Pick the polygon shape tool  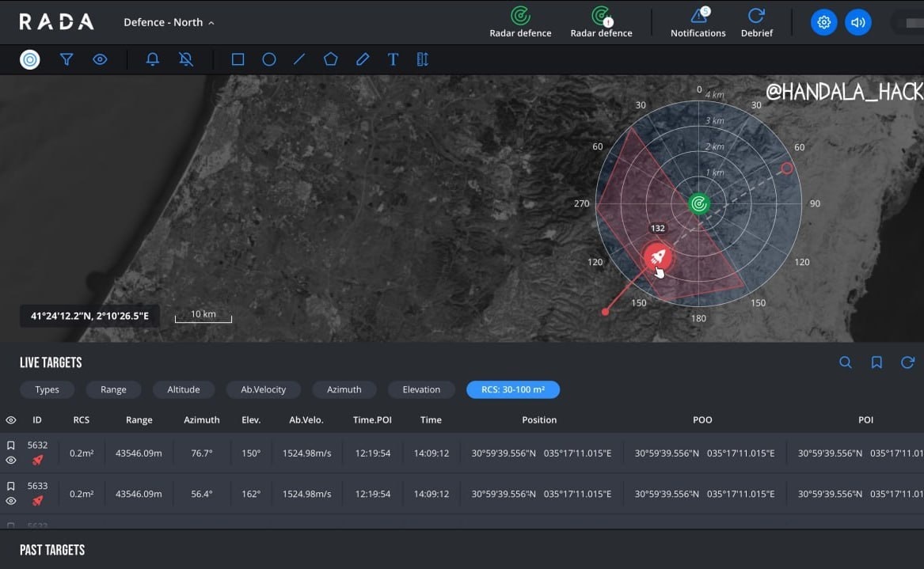click(331, 59)
